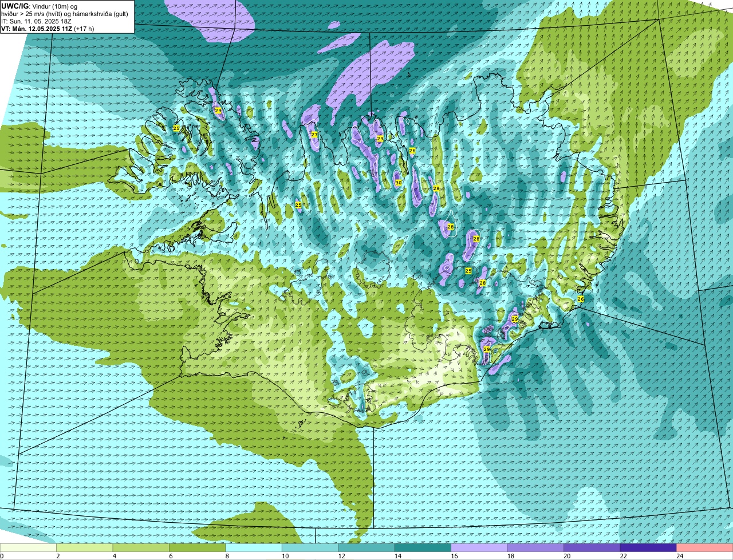The width and height of the screenshot is (733, 560).
Task: Select the 10–12 m/s legend color band
Action: 310,547
